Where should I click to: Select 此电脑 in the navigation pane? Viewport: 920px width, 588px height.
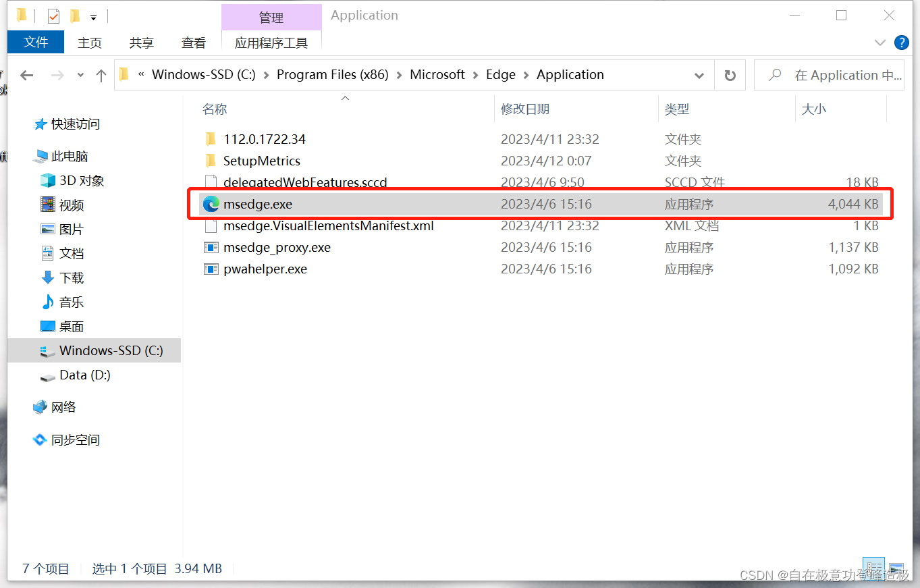[70, 157]
